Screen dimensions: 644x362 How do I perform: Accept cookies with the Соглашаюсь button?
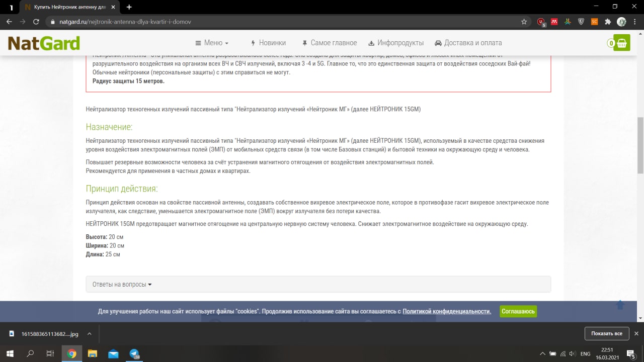point(518,311)
